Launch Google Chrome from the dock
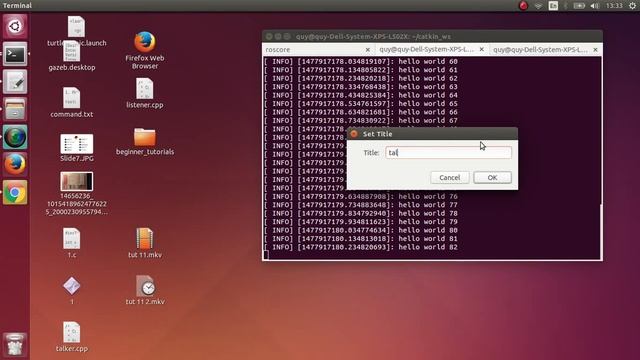 pos(15,192)
